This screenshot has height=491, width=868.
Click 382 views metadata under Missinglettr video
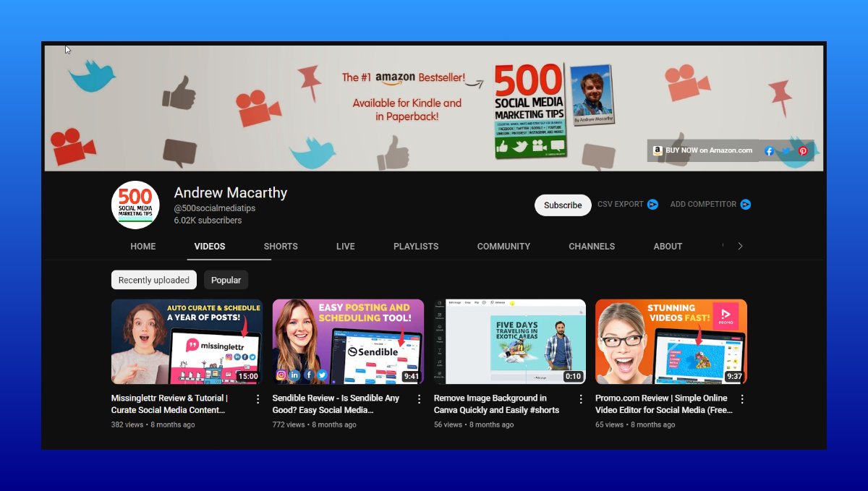[127, 424]
